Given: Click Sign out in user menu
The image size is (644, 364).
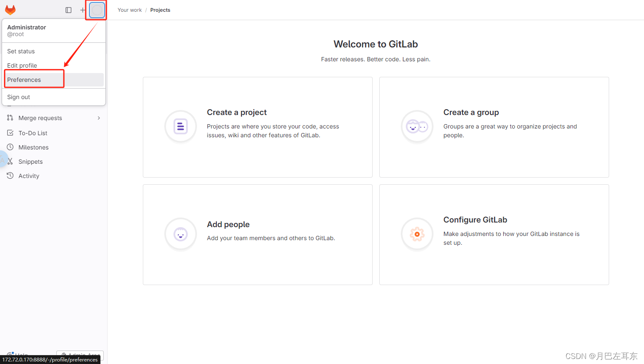Looking at the screenshot, I should point(19,97).
